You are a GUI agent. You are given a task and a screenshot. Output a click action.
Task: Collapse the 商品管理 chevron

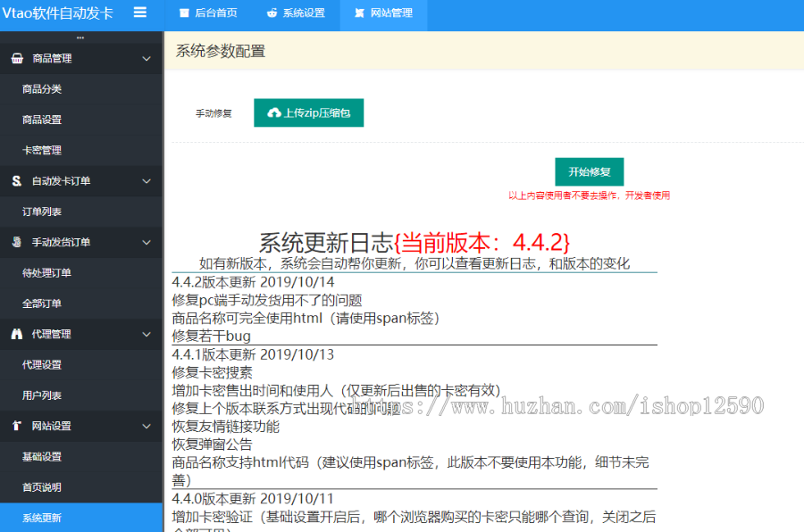[147, 58]
